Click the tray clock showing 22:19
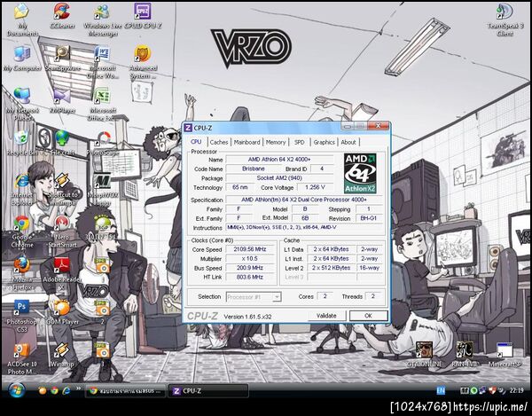Image resolution: width=532 pixels, height=416 pixels. coord(516,391)
